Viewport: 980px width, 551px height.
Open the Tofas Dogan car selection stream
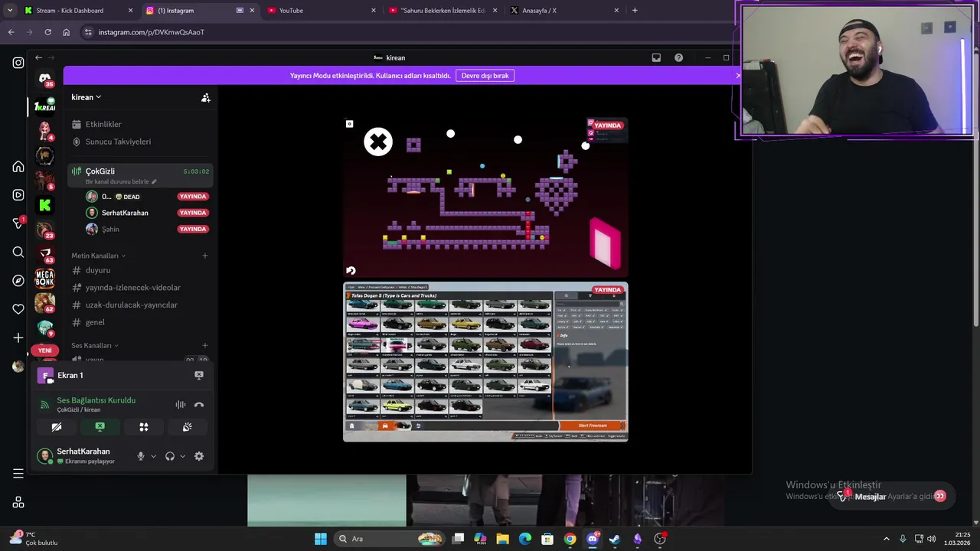pos(485,362)
